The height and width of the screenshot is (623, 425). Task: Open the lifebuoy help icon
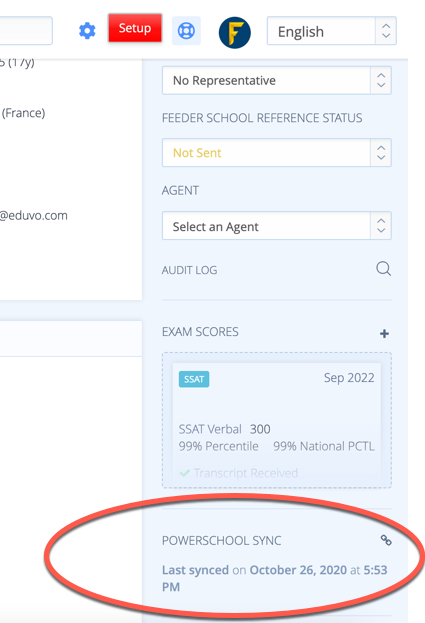[186, 31]
